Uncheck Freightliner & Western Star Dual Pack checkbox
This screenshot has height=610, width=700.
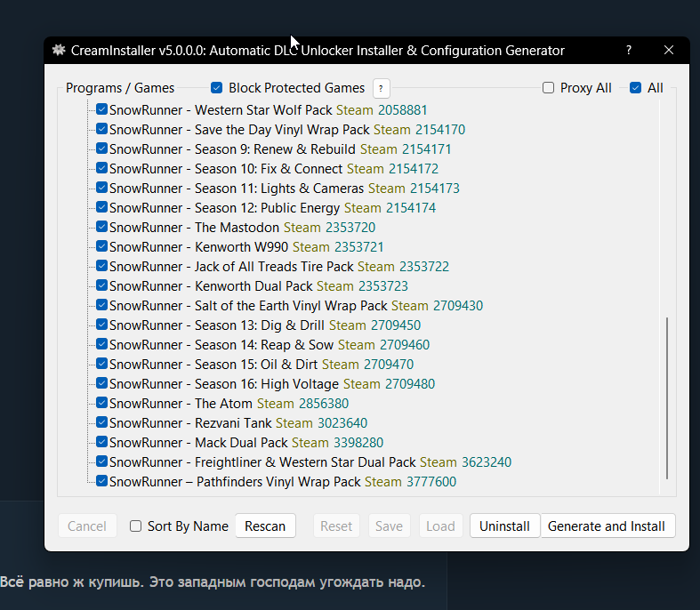(101, 462)
